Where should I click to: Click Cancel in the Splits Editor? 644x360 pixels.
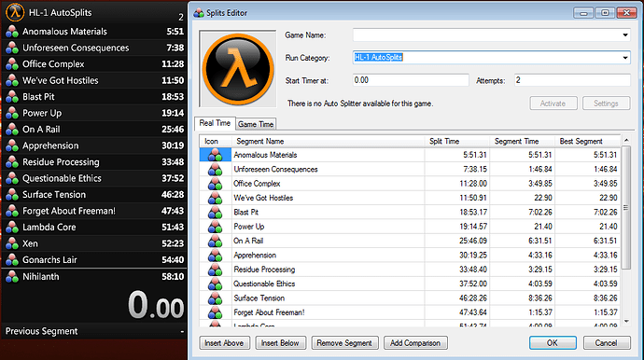coord(607,343)
